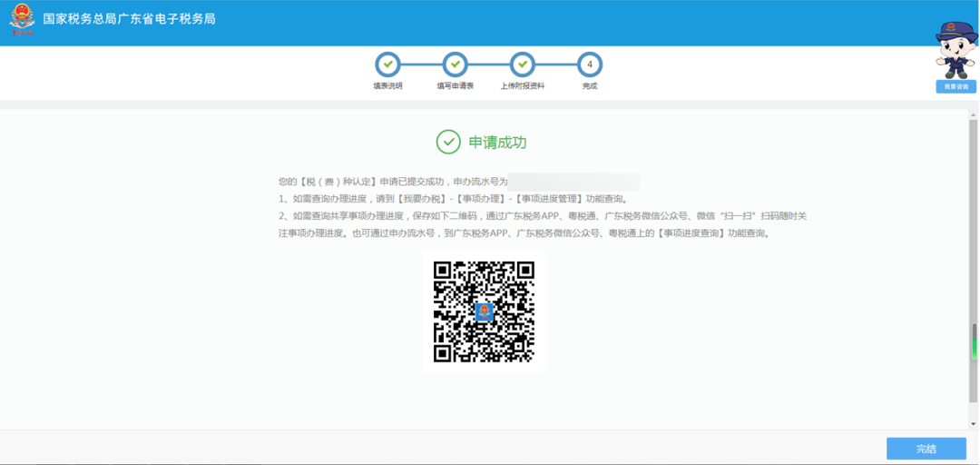The height and width of the screenshot is (465, 980).
Task: Open the 我要咨询 consultation button
Action: pos(955,86)
